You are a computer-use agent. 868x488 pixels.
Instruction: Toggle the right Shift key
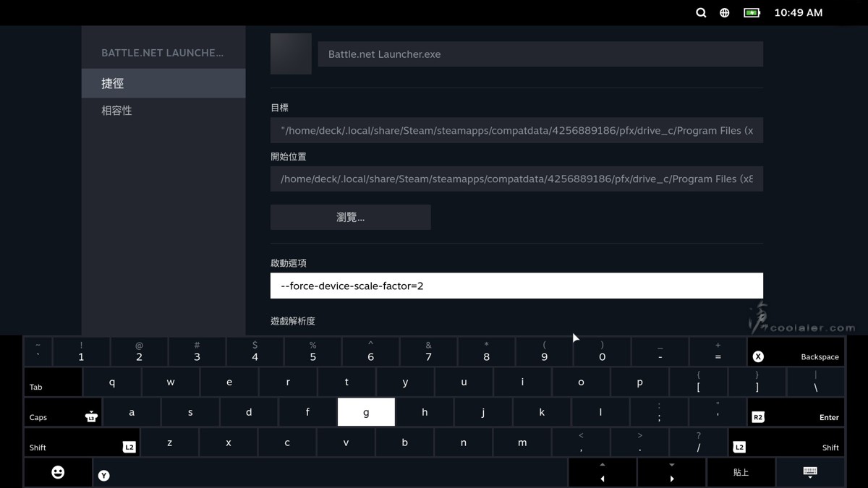coord(786,442)
